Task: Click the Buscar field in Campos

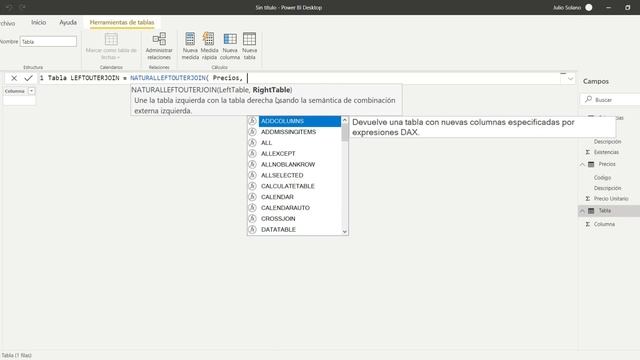Action: tap(610, 100)
